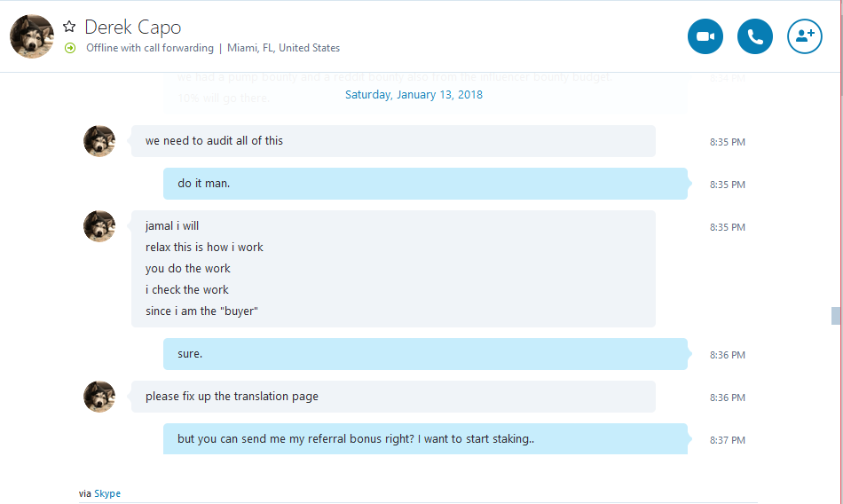Open the avatar beside "we need to audit all of this"
Viewport: 843px width, 504px height.
(99, 141)
